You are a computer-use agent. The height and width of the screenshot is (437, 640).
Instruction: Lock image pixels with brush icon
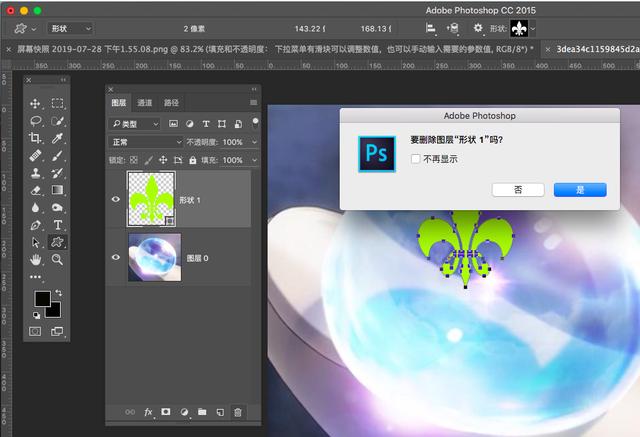(149, 160)
